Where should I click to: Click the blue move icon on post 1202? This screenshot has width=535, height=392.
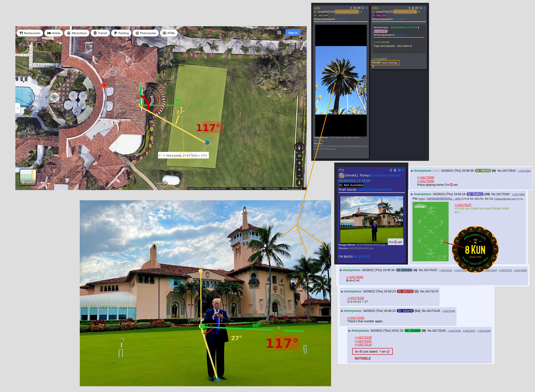click(367, 8)
